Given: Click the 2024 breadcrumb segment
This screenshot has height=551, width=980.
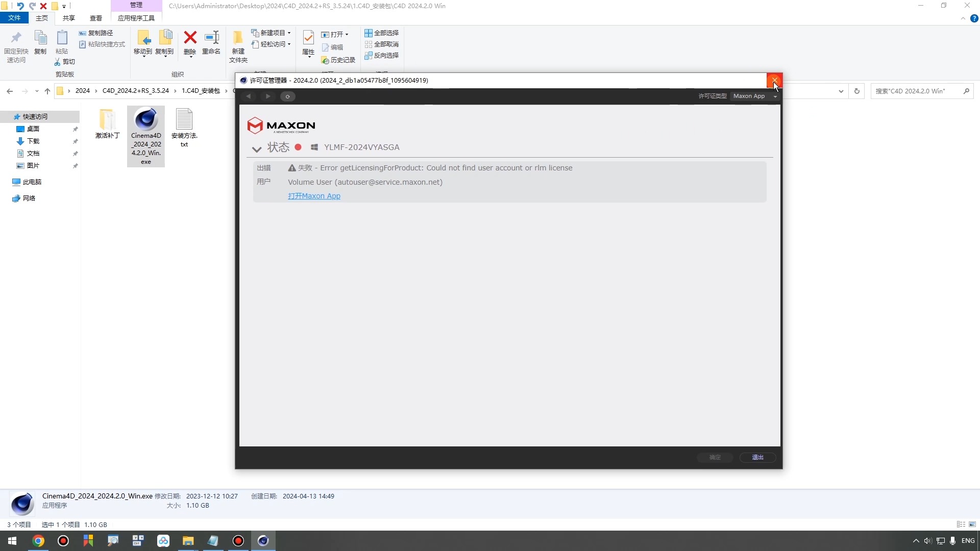Looking at the screenshot, I should pyautogui.click(x=83, y=91).
